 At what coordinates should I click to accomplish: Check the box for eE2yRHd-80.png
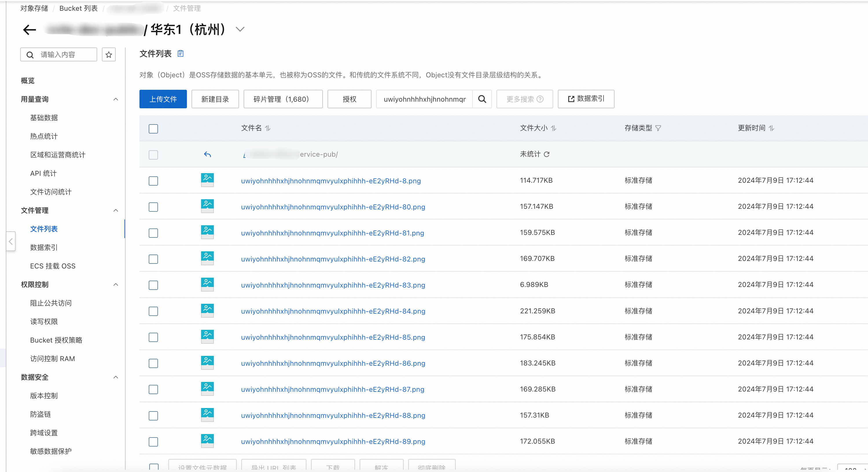[153, 207]
